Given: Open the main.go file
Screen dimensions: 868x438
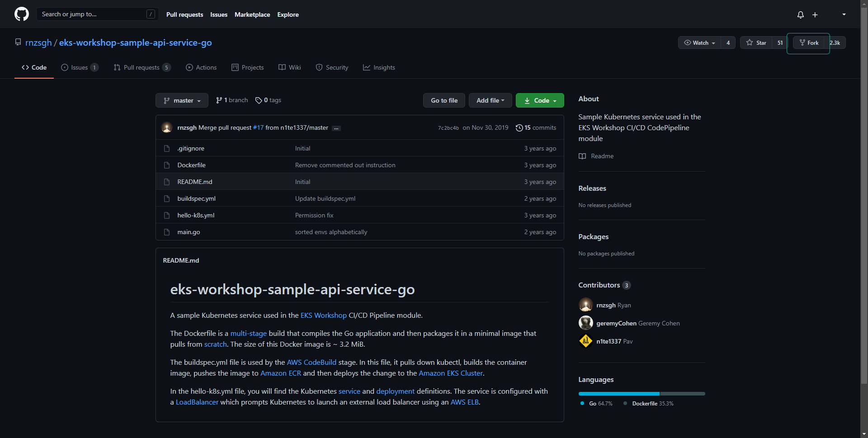Looking at the screenshot, I should click(x=189, y=232).
